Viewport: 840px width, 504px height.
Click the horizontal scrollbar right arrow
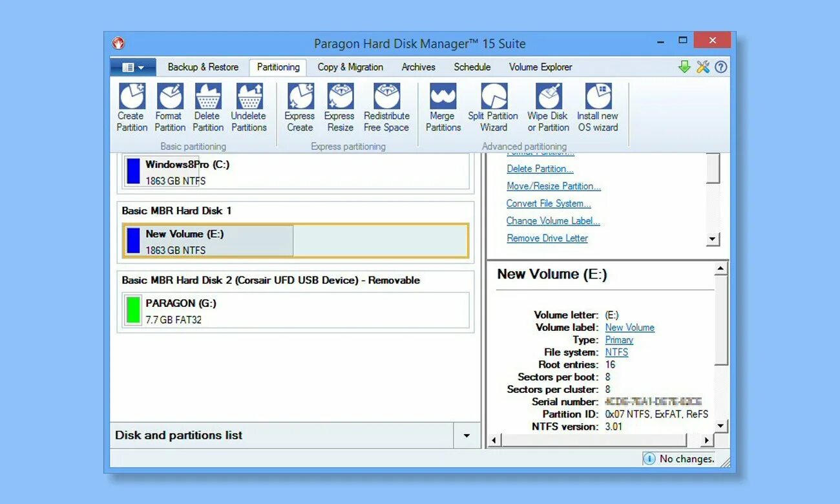[x=706, y=440]
